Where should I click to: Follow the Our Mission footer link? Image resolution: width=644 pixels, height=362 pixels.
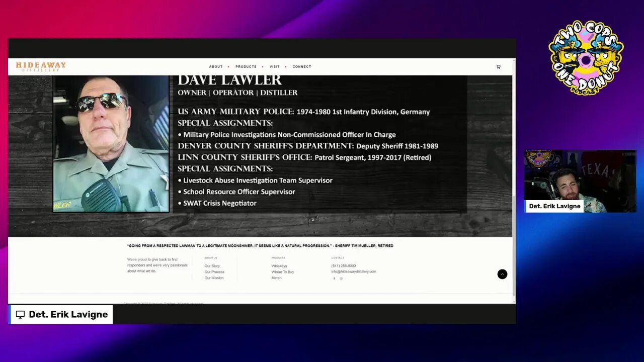click(x=214, y=278)
